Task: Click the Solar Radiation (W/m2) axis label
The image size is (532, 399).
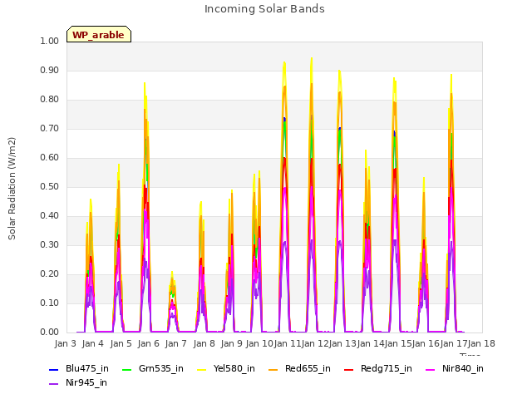Action: [12, 189]
